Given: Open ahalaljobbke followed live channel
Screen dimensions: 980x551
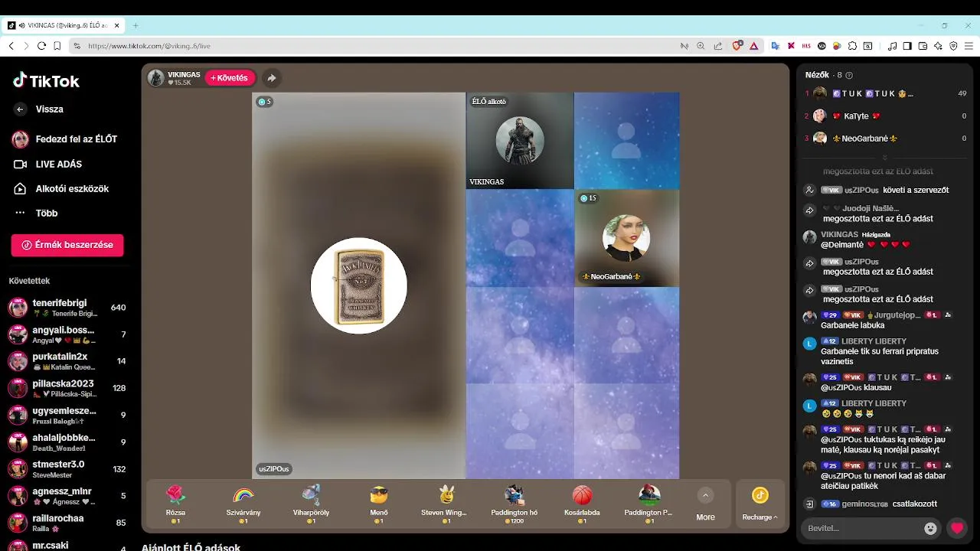Looking at the screenshot, I should pyautogui.click(x=67, y=442).
